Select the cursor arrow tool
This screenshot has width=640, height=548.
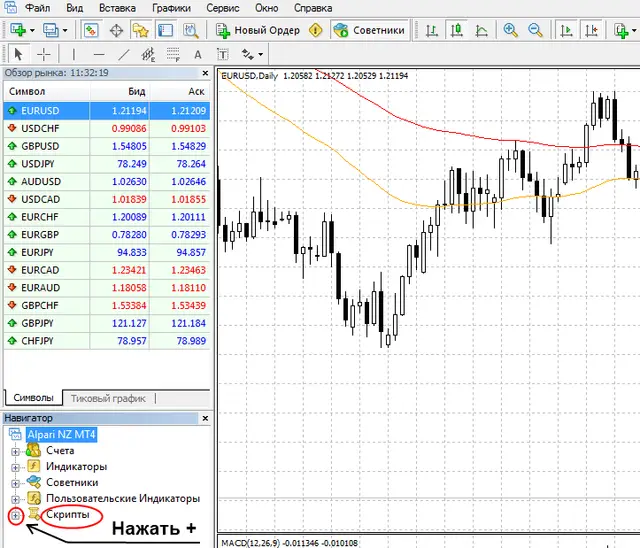18,54
